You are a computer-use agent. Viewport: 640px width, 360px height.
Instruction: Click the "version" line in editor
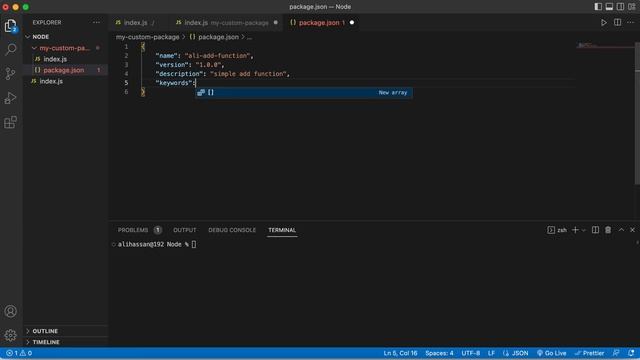tap(190, 65)
